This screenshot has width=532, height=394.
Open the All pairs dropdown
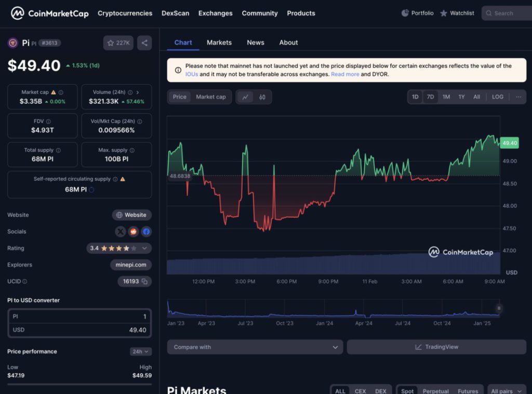pyautogui.click(x=506, y=391)
